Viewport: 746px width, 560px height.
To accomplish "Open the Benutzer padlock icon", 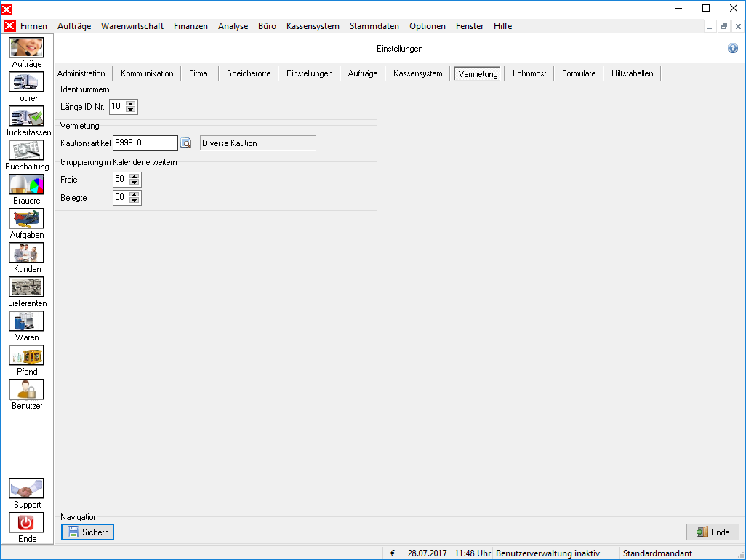I will pos(26,390).
